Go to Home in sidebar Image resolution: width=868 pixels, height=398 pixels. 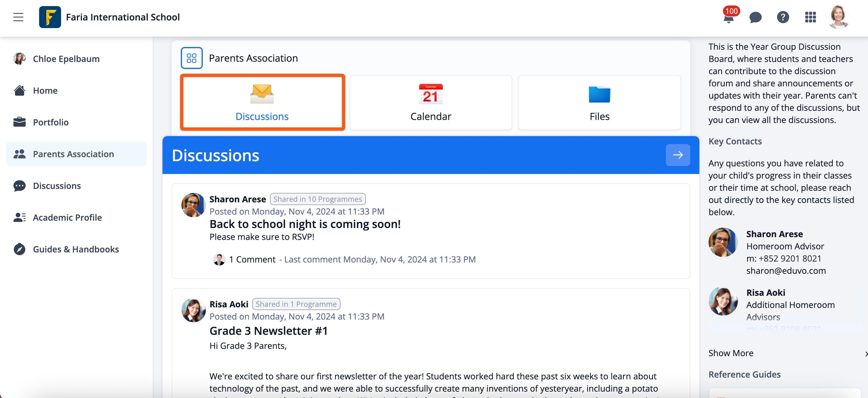click(45, 90)
